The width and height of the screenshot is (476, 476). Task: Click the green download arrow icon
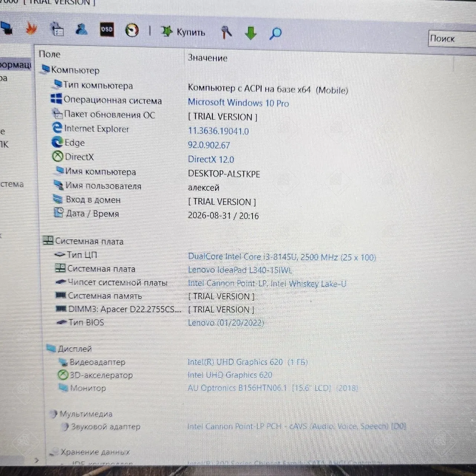tap(251, 33)
